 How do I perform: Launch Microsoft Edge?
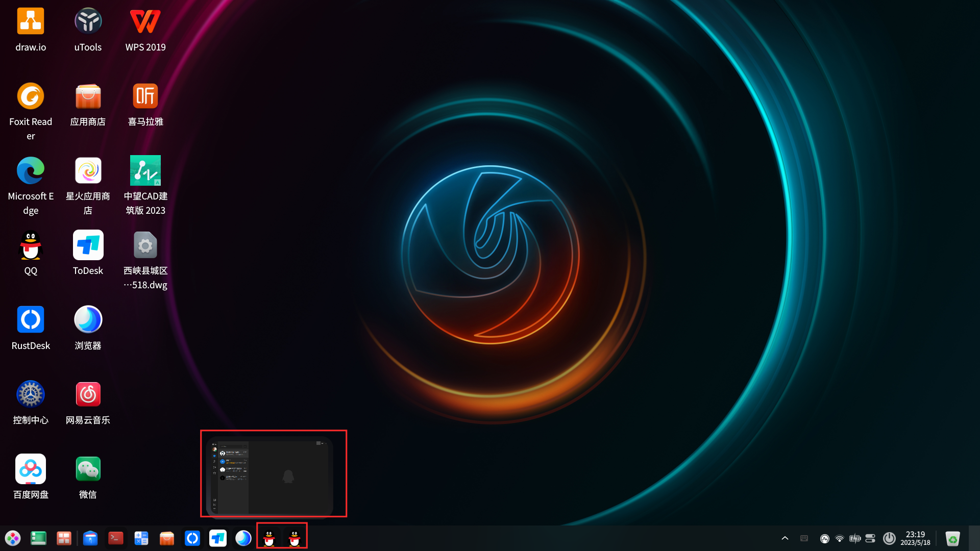click(x=30, y=170)
